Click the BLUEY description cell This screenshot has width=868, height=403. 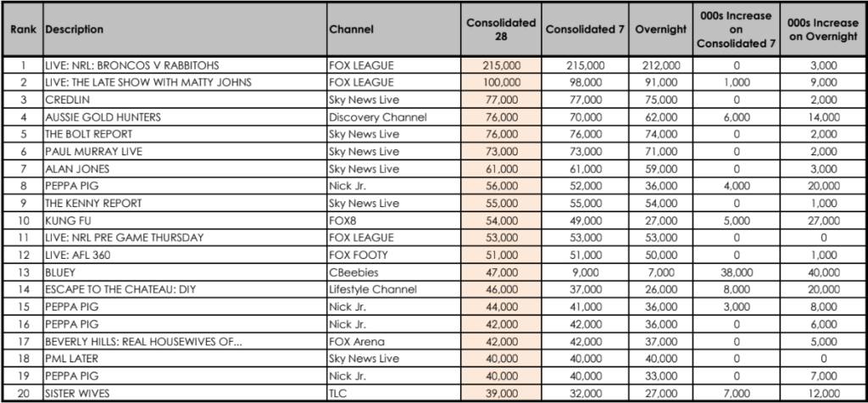point(185,272)
